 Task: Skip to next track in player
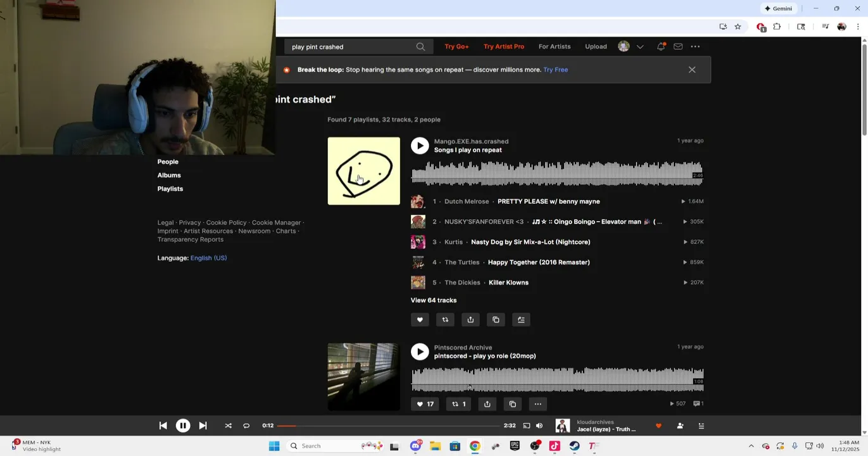pyautogui.click(x=203, y=426)
